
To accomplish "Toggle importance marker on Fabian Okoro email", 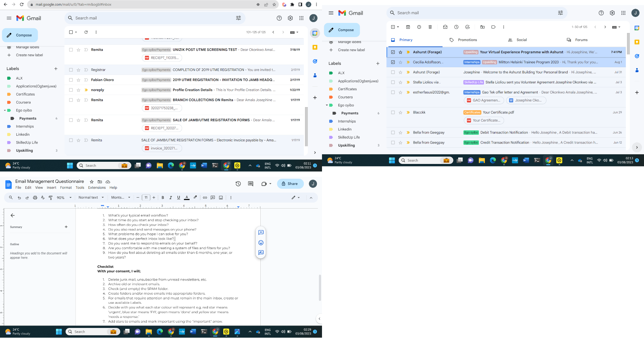I will point(86,80).
